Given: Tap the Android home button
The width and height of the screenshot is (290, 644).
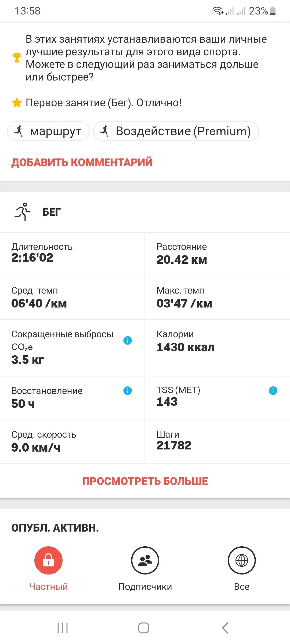Looking at the screenshot, I should tap(144, 628).
